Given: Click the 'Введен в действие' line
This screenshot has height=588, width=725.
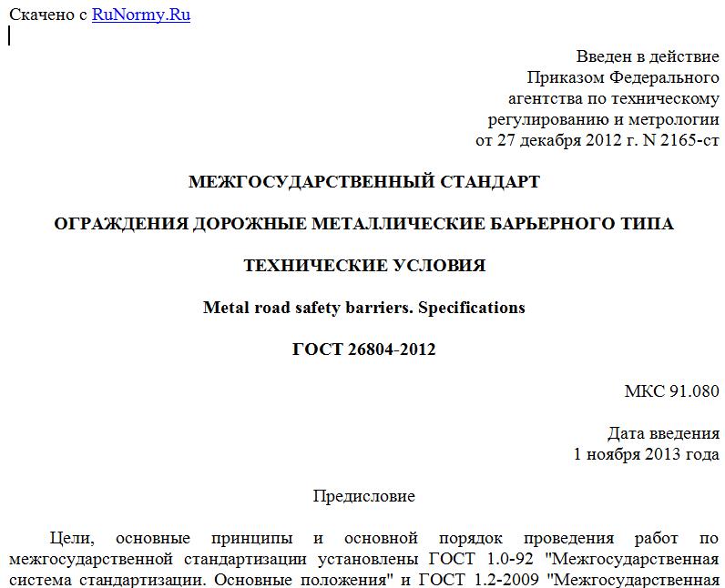Looking at the screenshot, I should tap(648, 56).
